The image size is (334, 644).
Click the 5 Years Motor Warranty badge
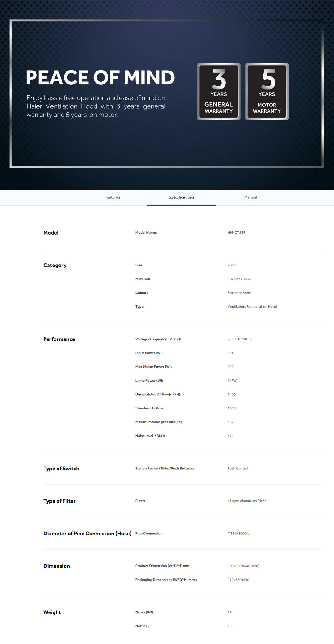point(267,92)
